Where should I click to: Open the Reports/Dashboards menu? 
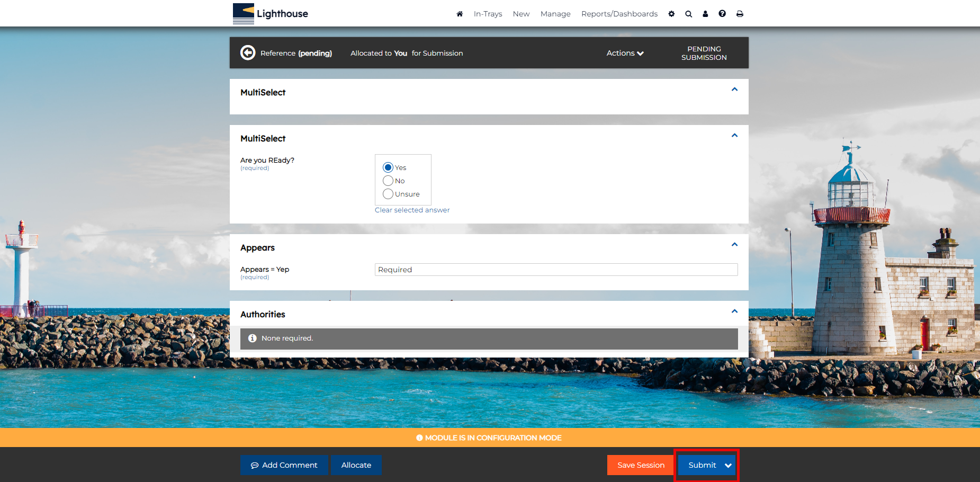pos(619,14)
